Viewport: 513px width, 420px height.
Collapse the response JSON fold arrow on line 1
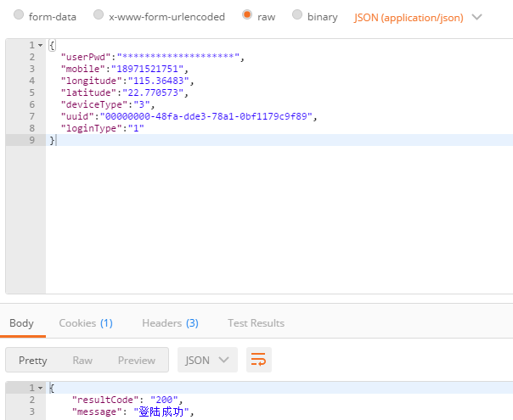pyautogui.click(x=40, y=388)
